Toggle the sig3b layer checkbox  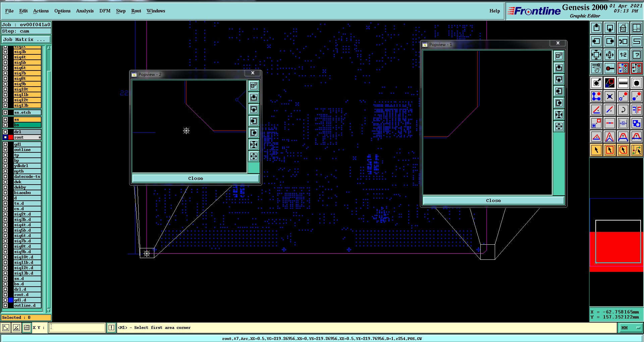point(5,52)
